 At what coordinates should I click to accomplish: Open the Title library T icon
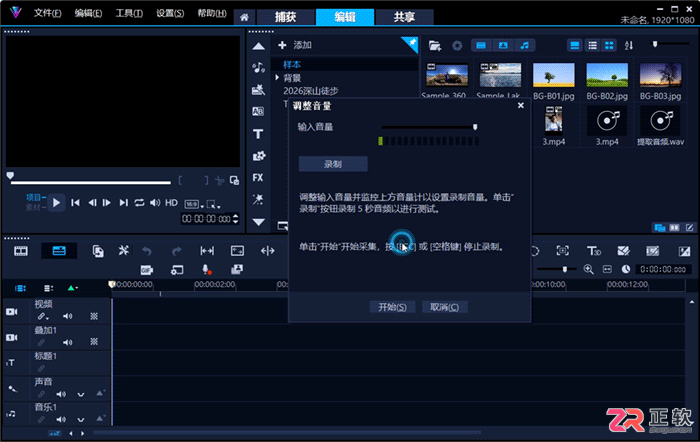tap(258, 134)
